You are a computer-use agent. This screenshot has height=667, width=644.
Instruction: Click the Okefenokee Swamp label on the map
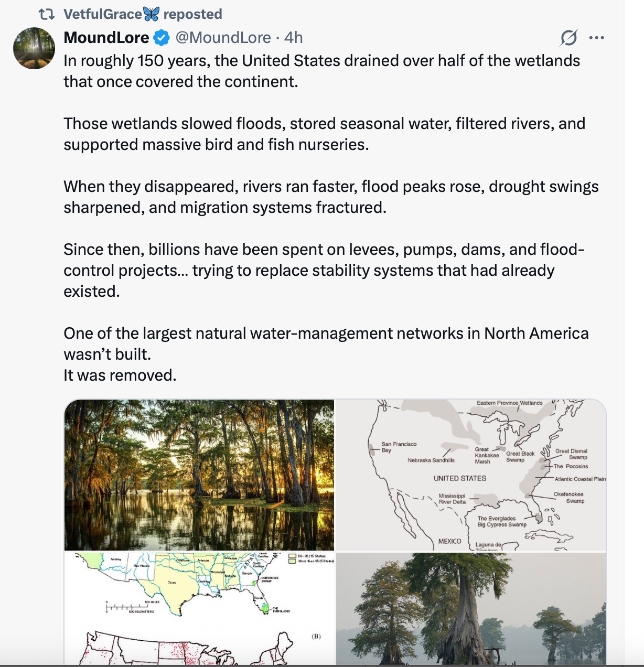coord(570,497)
